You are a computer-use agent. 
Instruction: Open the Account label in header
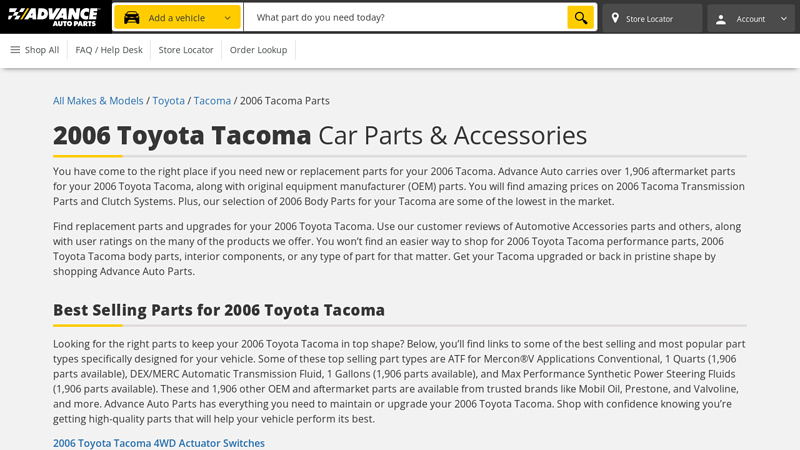pos(751,19)
